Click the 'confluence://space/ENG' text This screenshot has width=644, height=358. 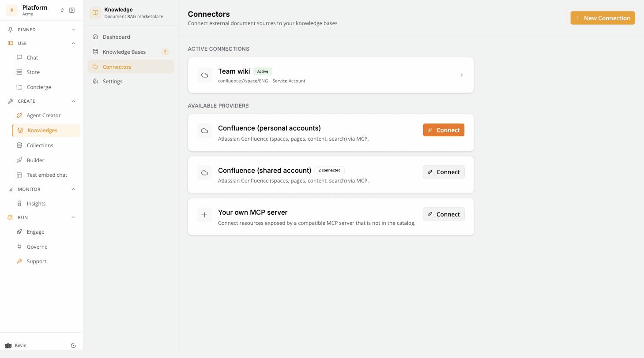pos(243,81)
